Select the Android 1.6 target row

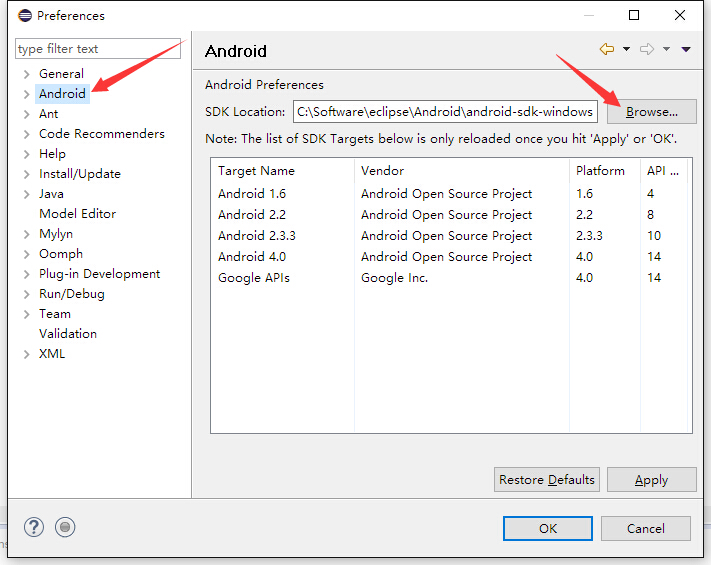[451, 194]
